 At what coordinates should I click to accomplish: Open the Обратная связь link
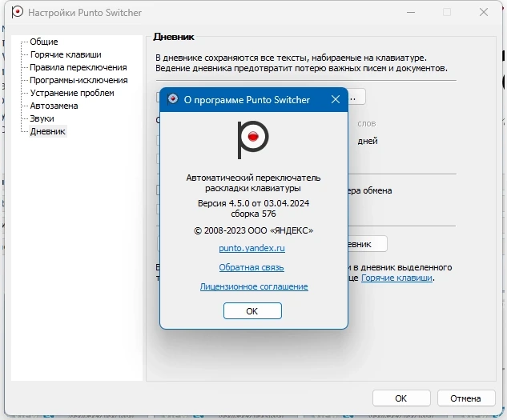click(x=251, y=267)
